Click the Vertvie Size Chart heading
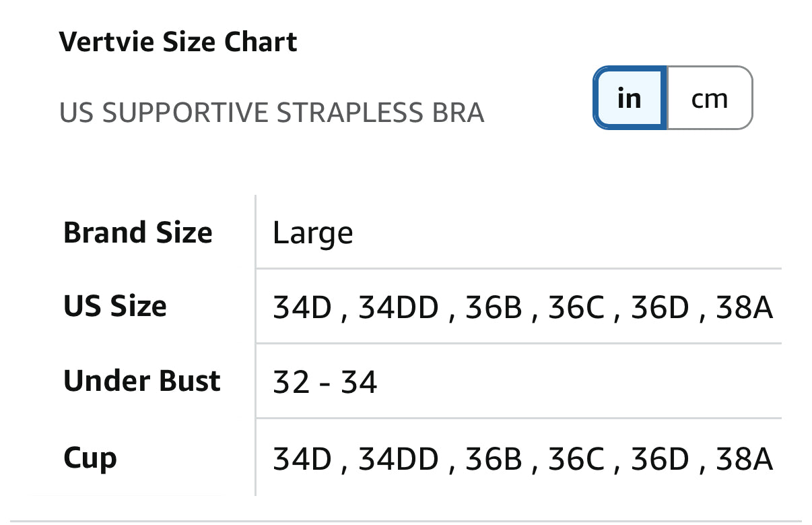This screenshot has width=812, height=525. (x=178, y=42)
